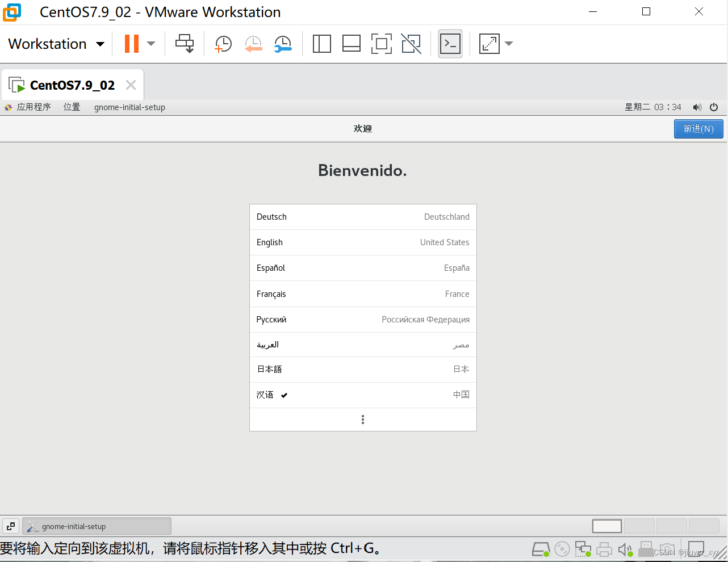
Task: Click the USB device status icon
Action: tap(646, 549)
